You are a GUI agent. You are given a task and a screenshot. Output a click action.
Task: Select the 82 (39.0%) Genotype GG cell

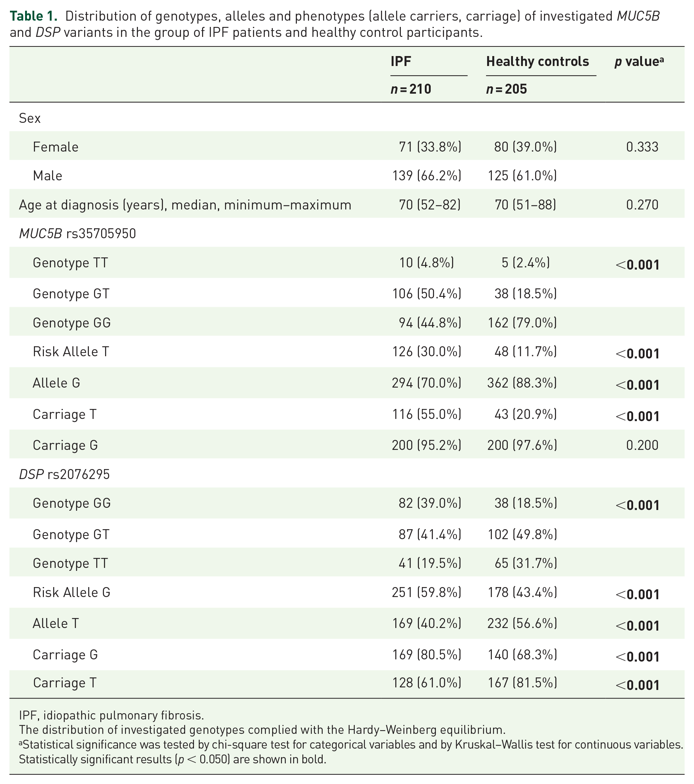coord(430,503)
